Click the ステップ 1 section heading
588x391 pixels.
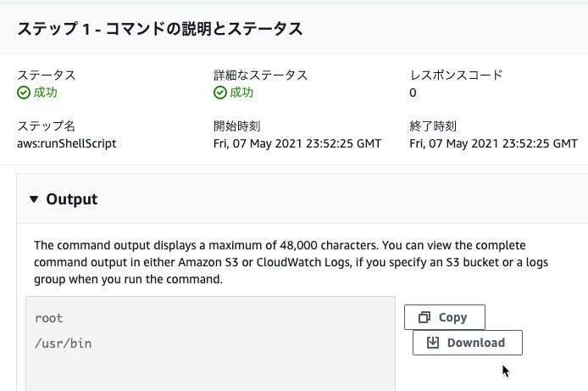(160, 29)
